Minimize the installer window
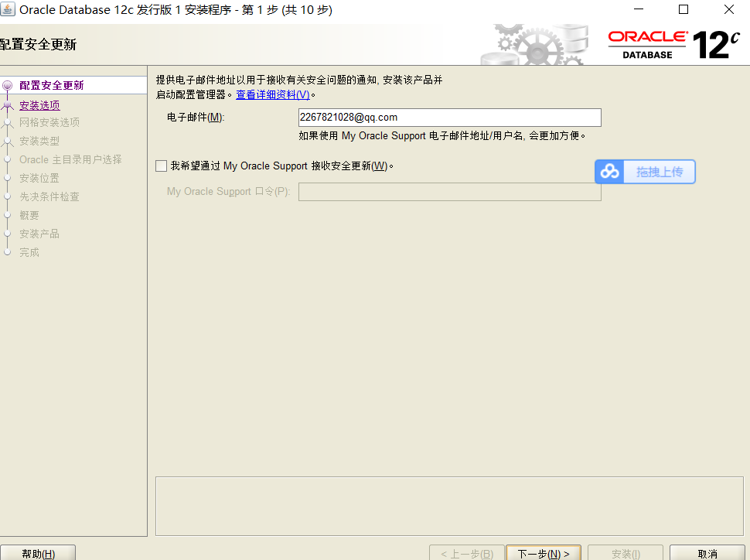The width and height of the screenshot is (750, 560). coord(639,9)
